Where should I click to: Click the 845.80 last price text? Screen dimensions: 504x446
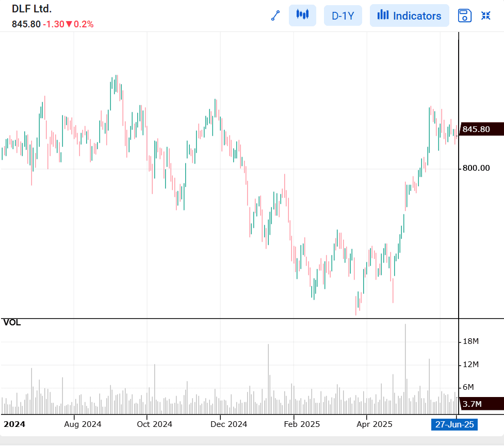coord(26,24)
